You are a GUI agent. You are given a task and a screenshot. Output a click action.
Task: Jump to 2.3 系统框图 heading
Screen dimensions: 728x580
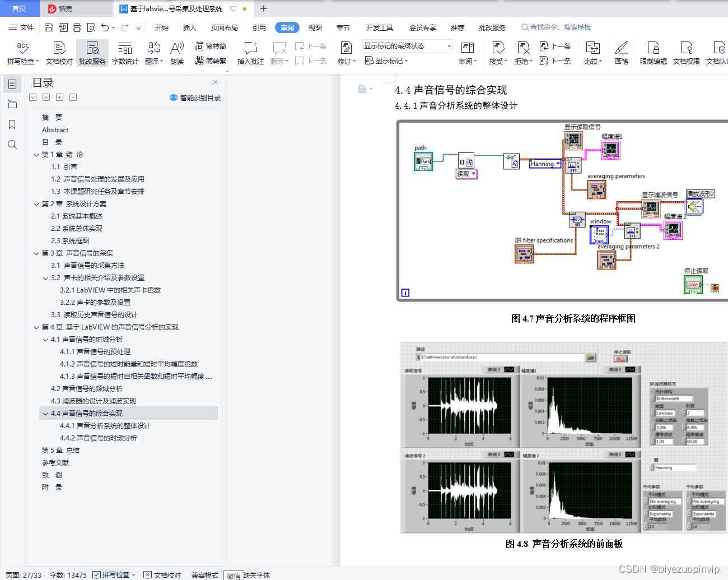point(70,241)
